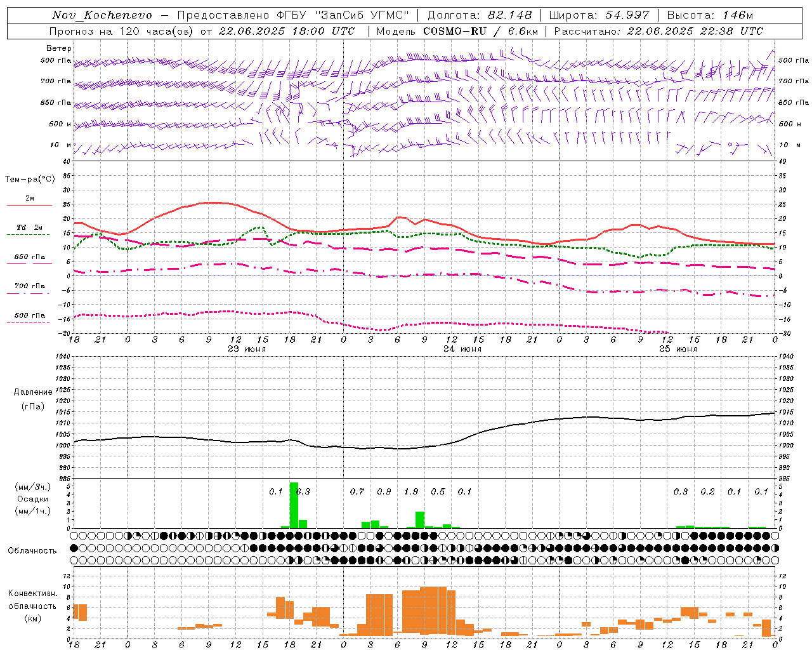Click the '(мм/1ч.)' precipitation unit label
The image size is (812, 650).
tap(33, 511)
